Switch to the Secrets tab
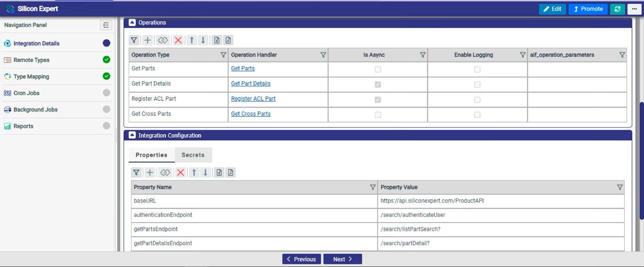 coord(193,155)
